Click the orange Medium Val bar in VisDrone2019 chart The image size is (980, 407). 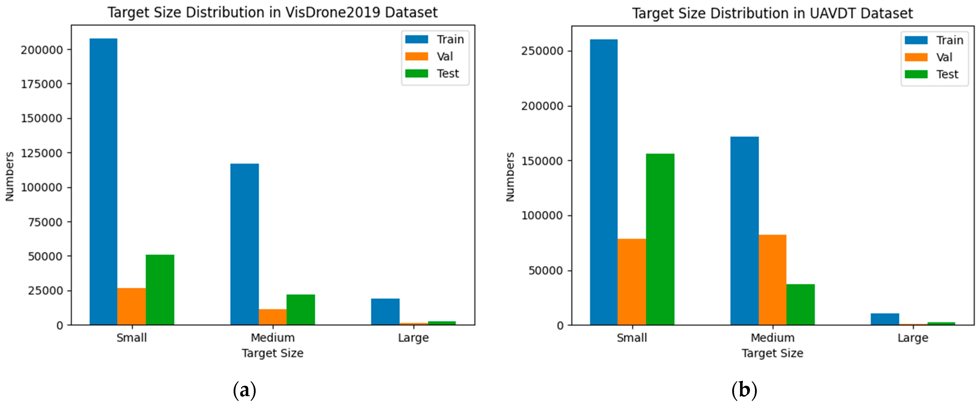(x=273, y=317)
